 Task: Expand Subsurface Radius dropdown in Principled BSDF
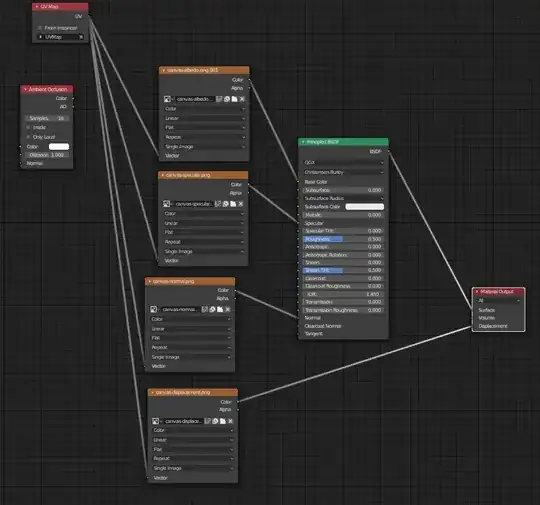[343, 198]
